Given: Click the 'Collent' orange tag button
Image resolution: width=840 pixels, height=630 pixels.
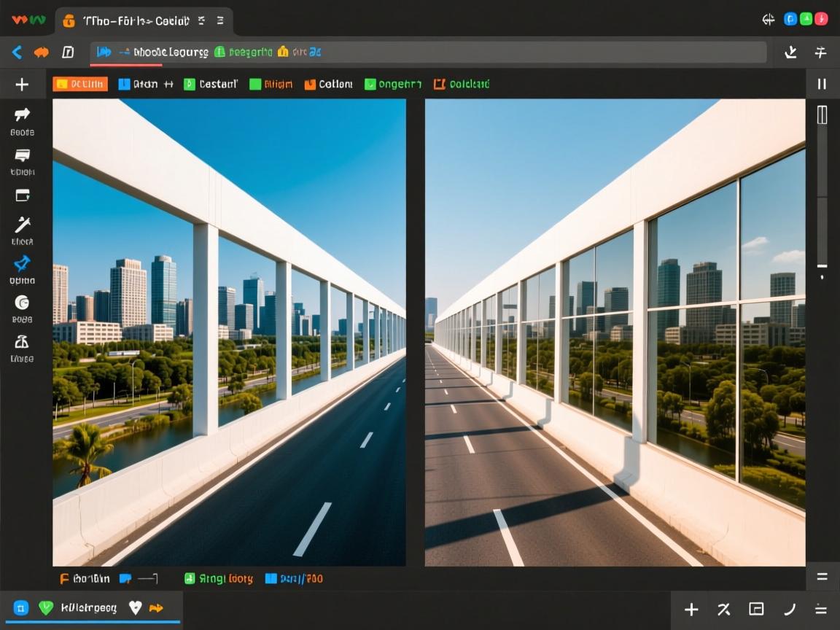Looking at the screenshot, I should point(328,84).
